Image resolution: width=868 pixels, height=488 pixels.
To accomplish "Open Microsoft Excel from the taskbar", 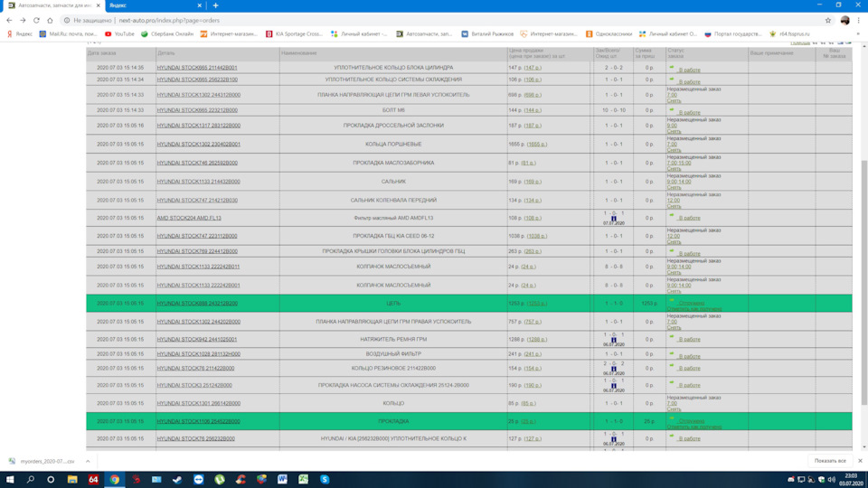I will 304,479.
